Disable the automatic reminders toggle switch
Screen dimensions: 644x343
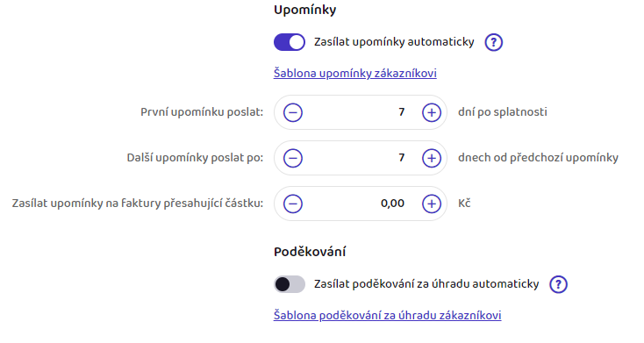290,42
